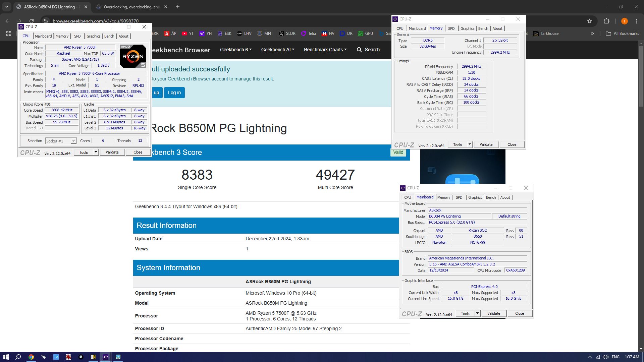
Task: Switch to CPU tab in Mainboard window
Action: pyautogui.click(x=408, y=197)
